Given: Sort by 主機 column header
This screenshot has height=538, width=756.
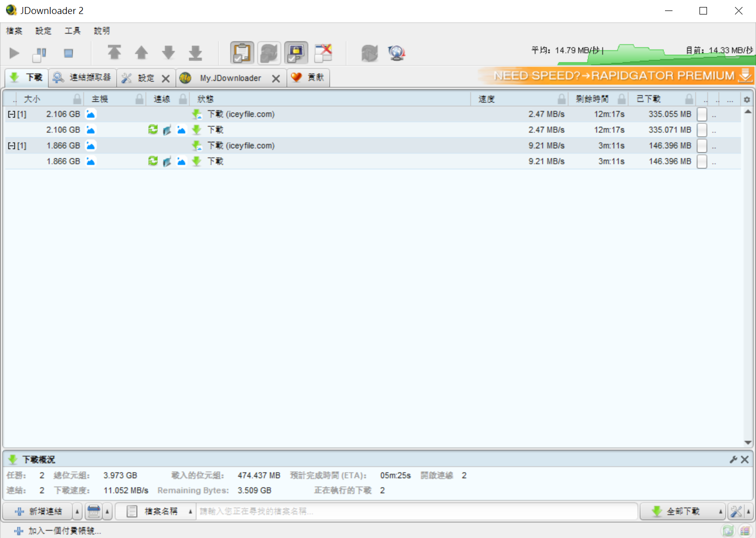Looking at the screenshot, I should (114, 99).
